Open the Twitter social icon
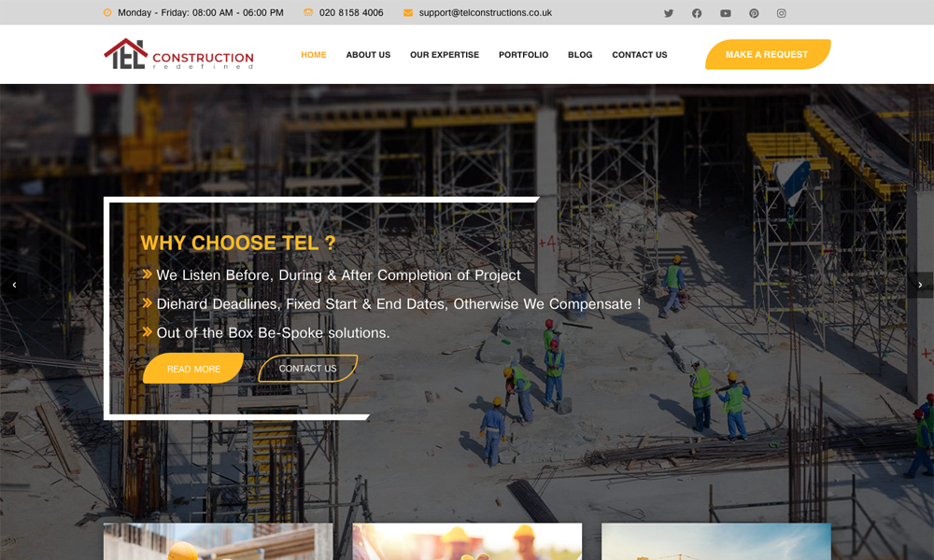Screen dimensions: 934x560 (x=669, y=13)
